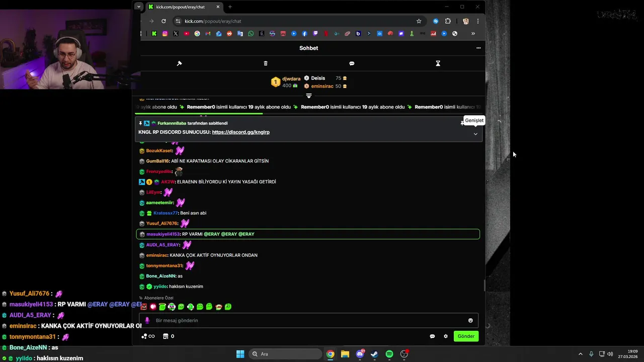Open Chrome three-dot menu
This screenshot has width=644, height=362.
coord(478,21)
